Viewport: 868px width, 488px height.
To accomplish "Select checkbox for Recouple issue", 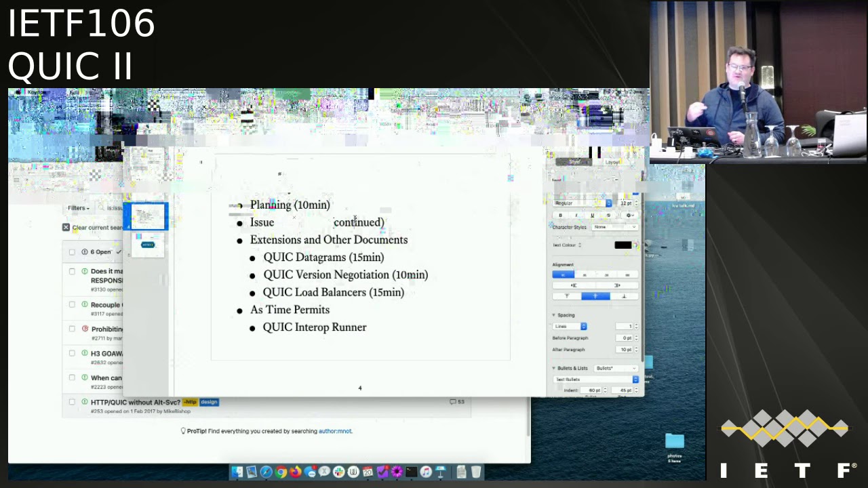I will tap(72, 304).
